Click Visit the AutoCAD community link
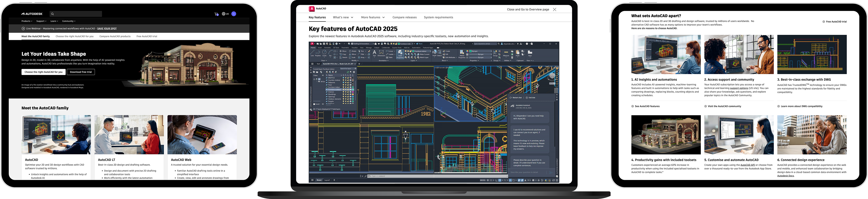Viewport: 868px width, 199px height. (x=723, y=106)
